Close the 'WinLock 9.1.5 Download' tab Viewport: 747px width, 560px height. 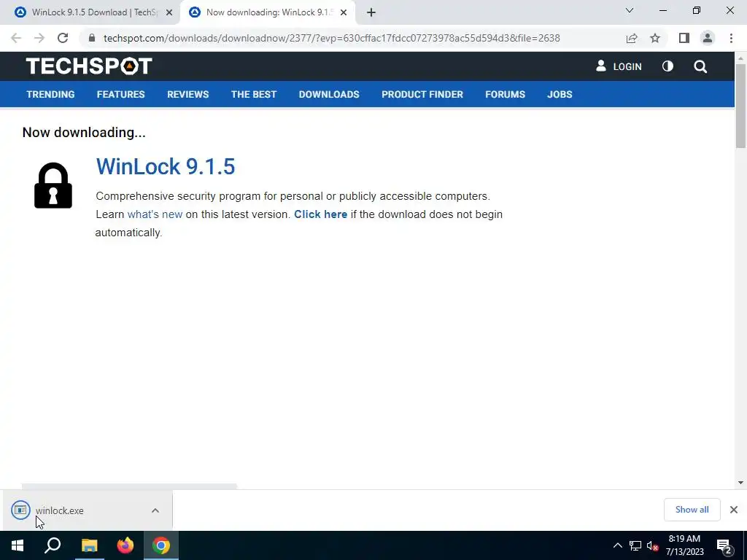(x=169, y=13)
